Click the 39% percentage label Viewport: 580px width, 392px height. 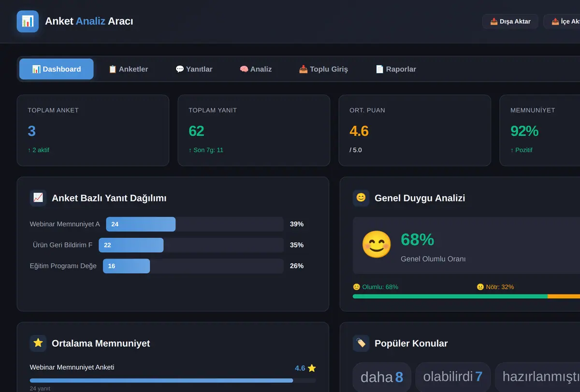click(297, 224)
